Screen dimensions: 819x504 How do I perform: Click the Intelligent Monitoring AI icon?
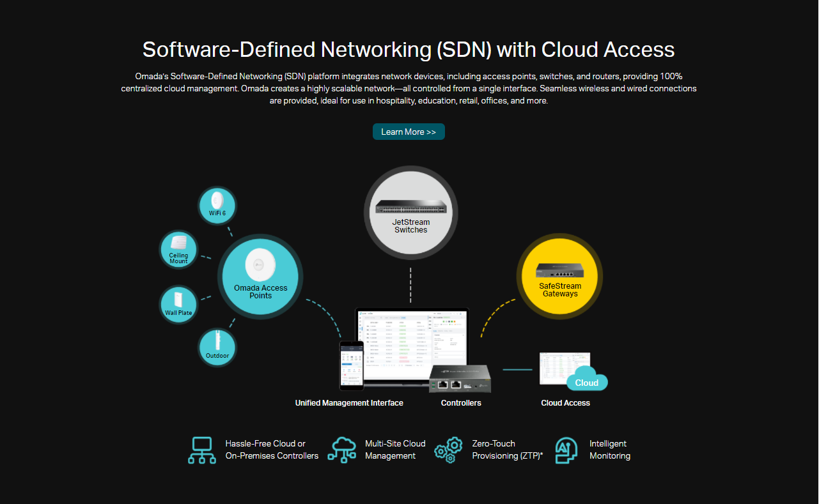[566, 450]
